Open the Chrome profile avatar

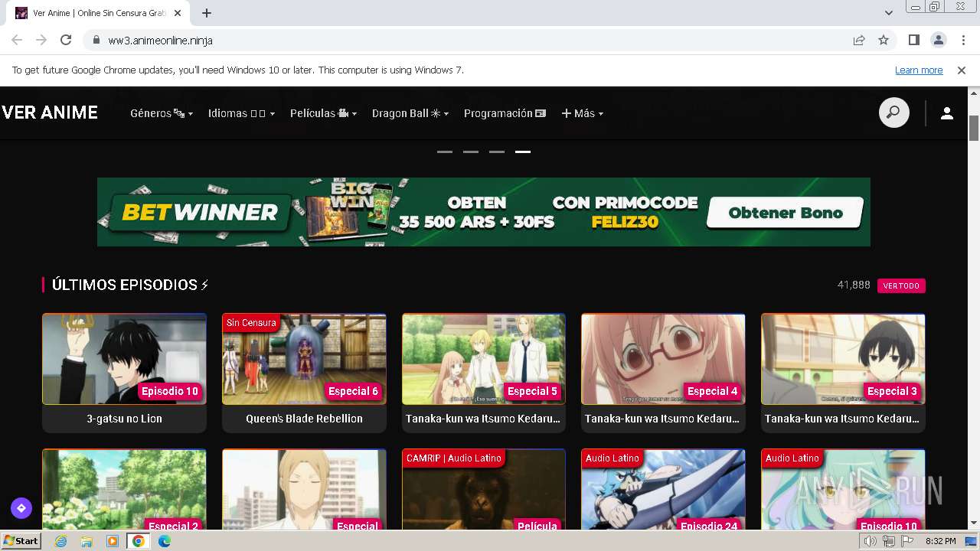939,40
